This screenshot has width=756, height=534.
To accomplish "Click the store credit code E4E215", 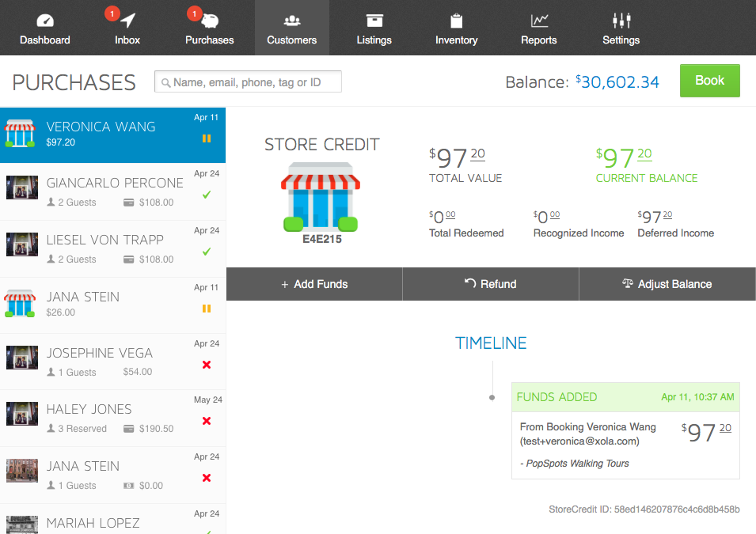I will (x=322, y=239).
